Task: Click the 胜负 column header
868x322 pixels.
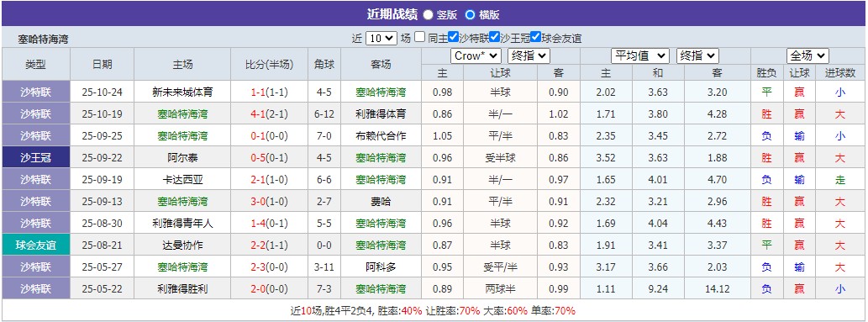Action: click(766, 72)
